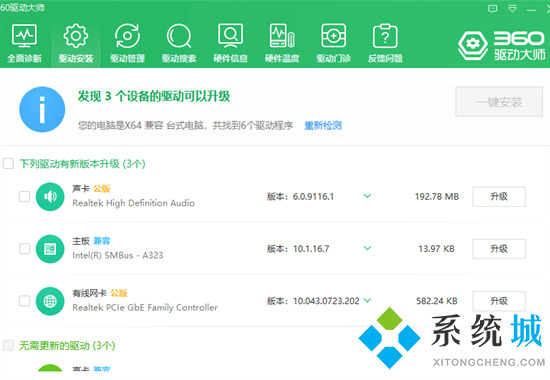Check the Realtek PCIe GbE Family Controller checkbox
The width and height of the screenshot is (550, 380).
[25, 301]
